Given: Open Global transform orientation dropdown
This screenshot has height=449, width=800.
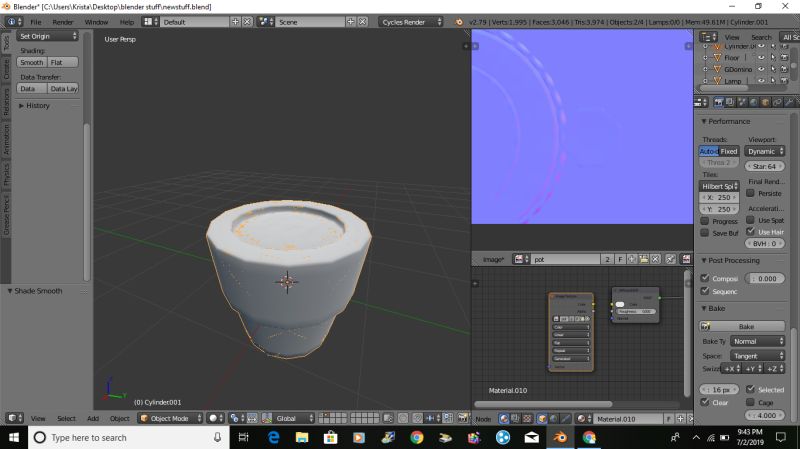Looking at the screenshot, I should click(288, 418).
